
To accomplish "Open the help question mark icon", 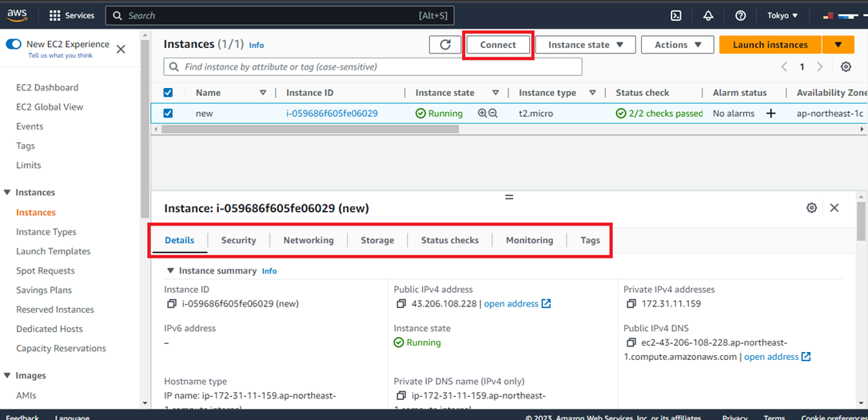I will [x=740, y=15].
